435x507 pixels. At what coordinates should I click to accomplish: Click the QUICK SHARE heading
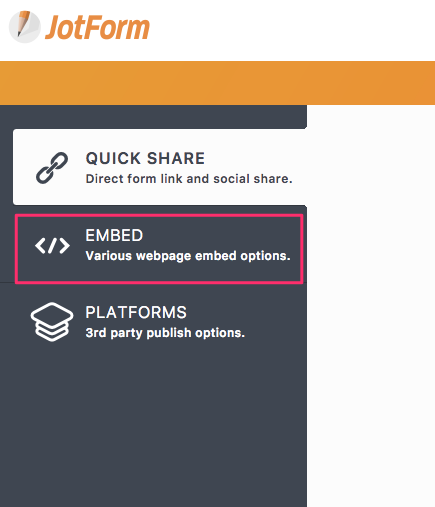[x=145, y=158]
